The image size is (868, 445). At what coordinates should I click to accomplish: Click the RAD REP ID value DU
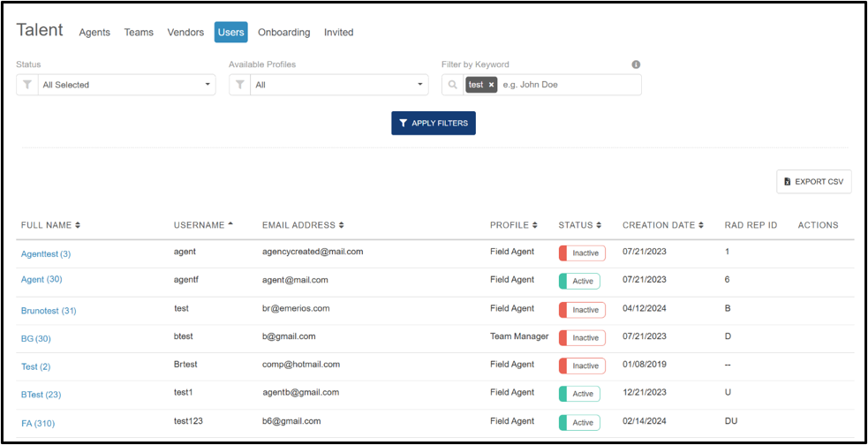click(x=730, y=420)
